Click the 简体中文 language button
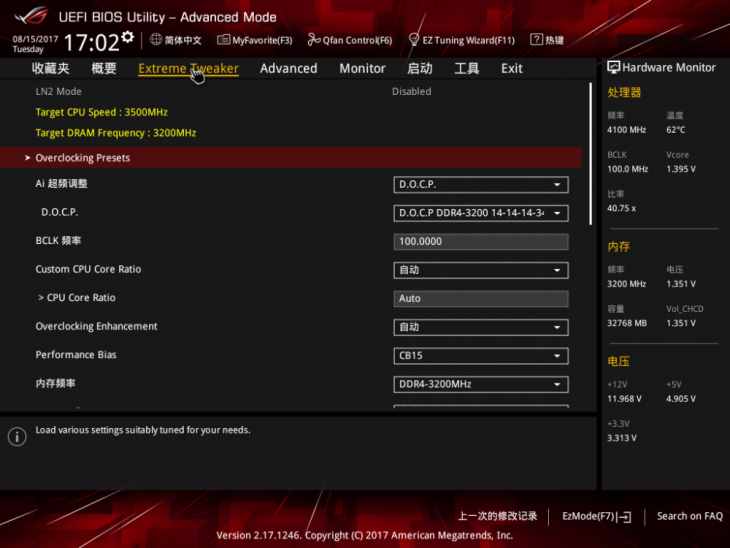This screenshot has height=548, width=730. click(x=176, y=40)
